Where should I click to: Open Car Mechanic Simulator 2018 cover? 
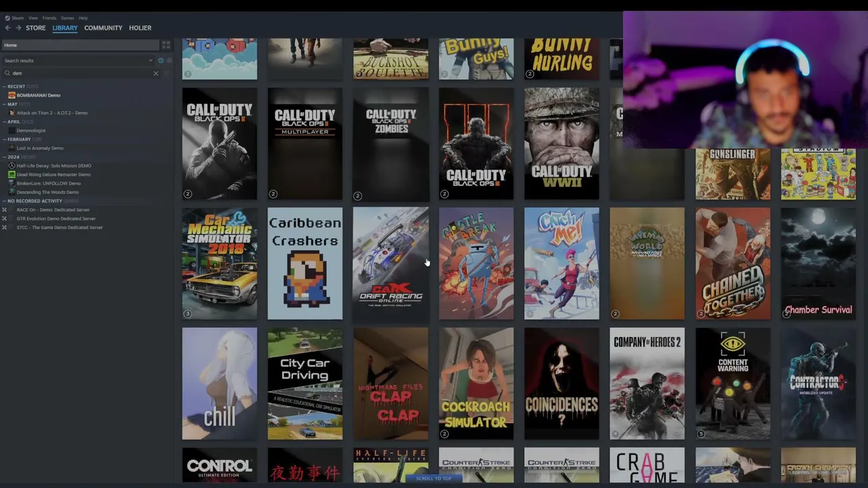coord(220,264)
